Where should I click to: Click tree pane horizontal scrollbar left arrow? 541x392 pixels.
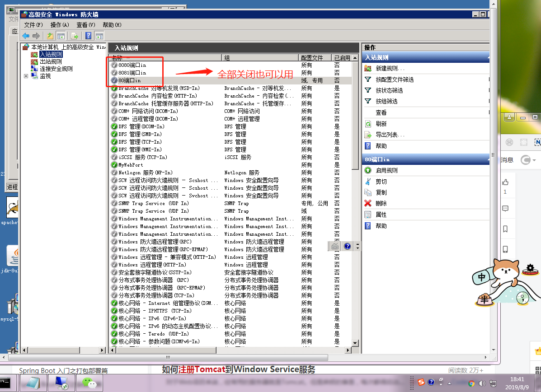[x=24, y=350]
